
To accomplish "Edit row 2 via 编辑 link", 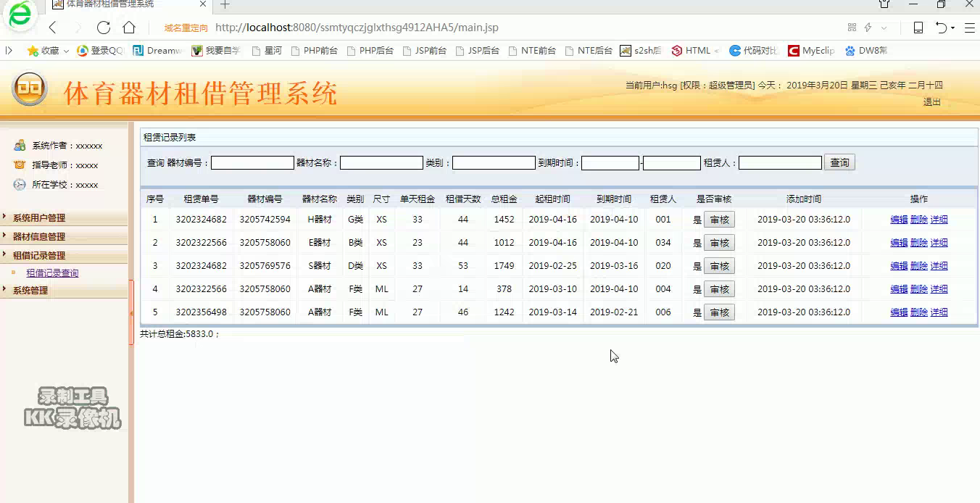I will 899,243.
